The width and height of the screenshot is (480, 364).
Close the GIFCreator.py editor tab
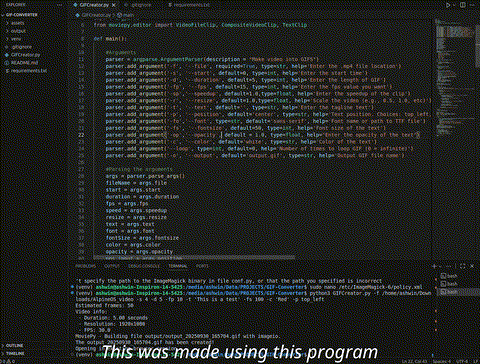tap(113, 5)
